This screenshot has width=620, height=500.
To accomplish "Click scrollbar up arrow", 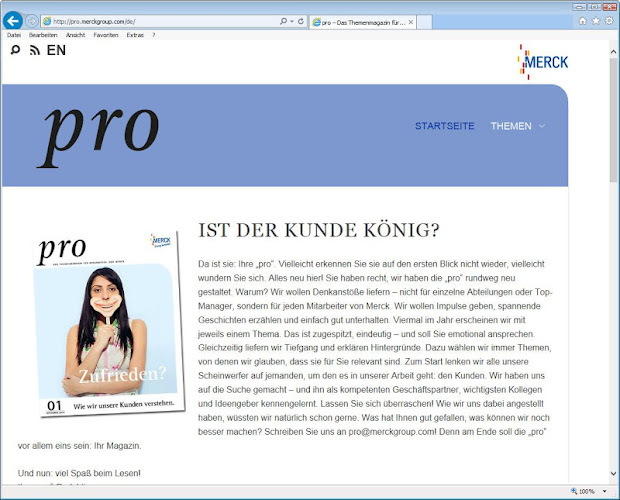I will coord(613,52).
